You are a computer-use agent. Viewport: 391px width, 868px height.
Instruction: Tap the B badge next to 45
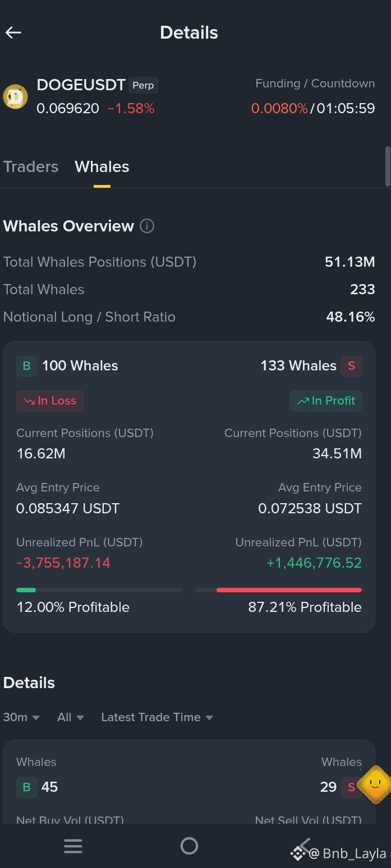pos(26,787)
